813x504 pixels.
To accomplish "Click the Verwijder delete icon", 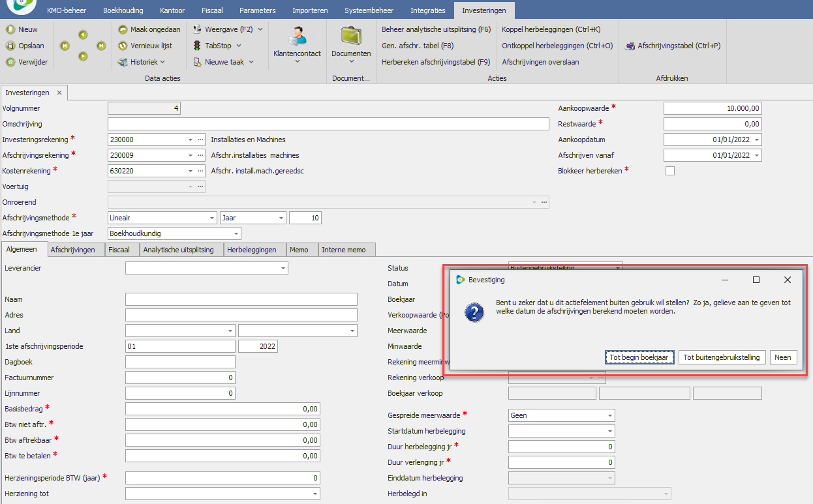I will pos(10,62).
